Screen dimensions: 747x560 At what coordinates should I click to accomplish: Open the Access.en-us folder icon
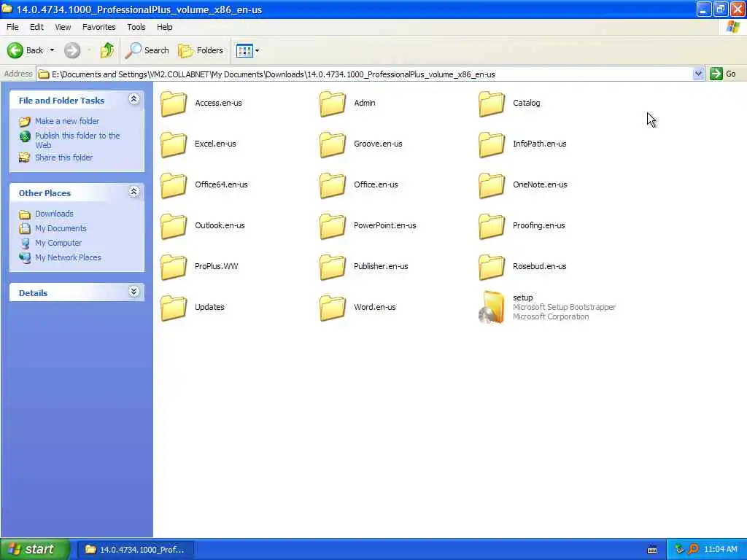174,104
